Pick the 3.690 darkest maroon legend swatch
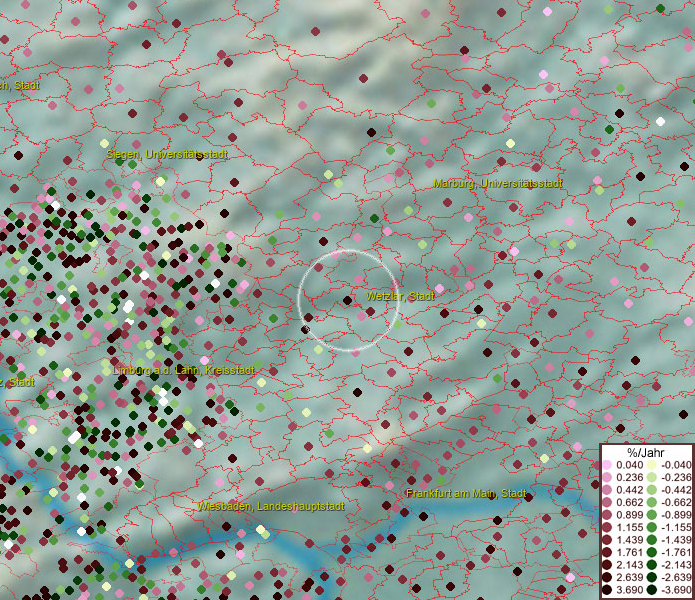This screenshot has width=695, height=600. (608, 590)
